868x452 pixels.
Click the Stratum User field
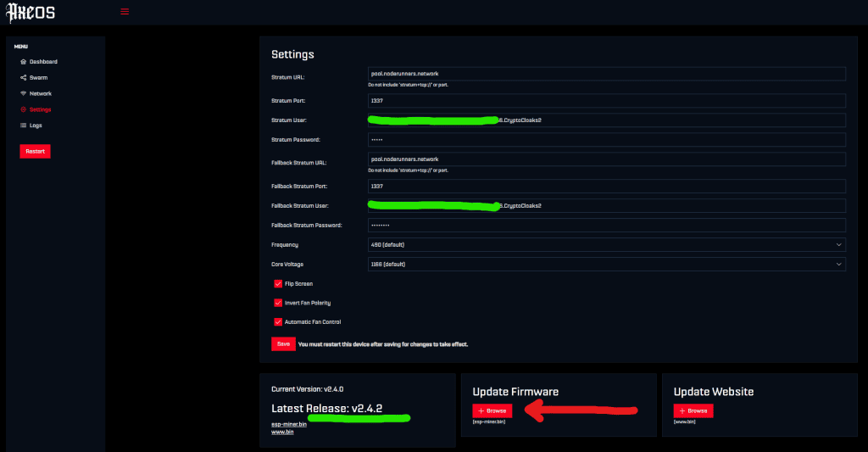pos(607,120)
